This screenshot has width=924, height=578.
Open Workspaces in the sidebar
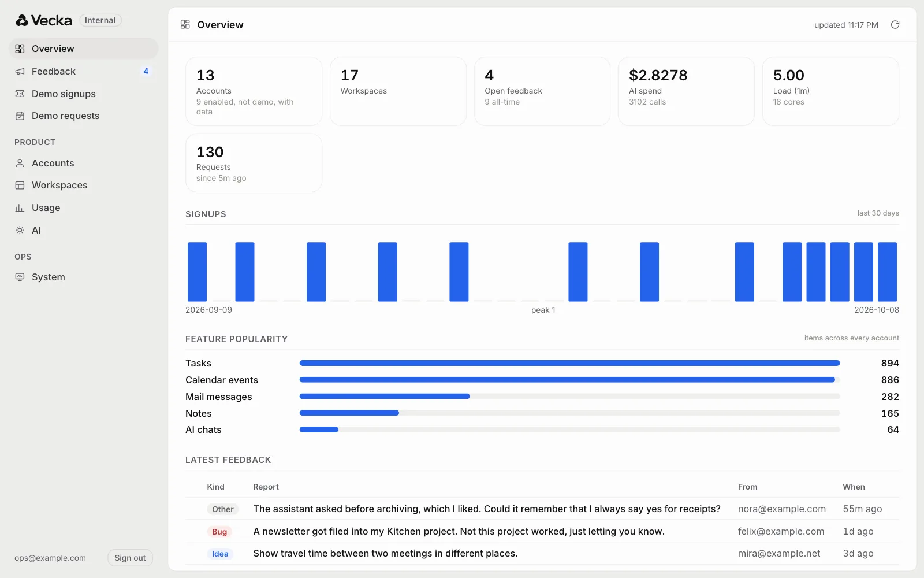[x=84, y=185]
